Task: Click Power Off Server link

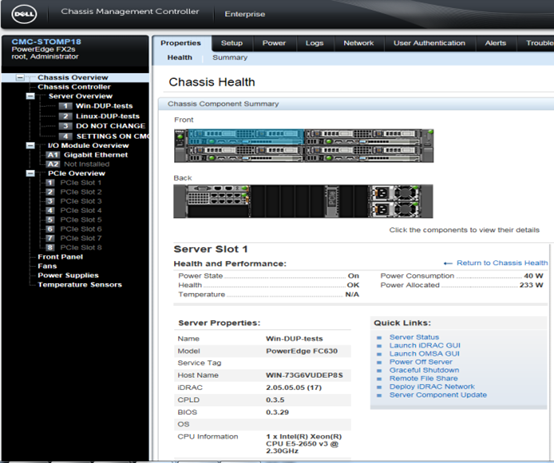Action: tap(421, 362)
